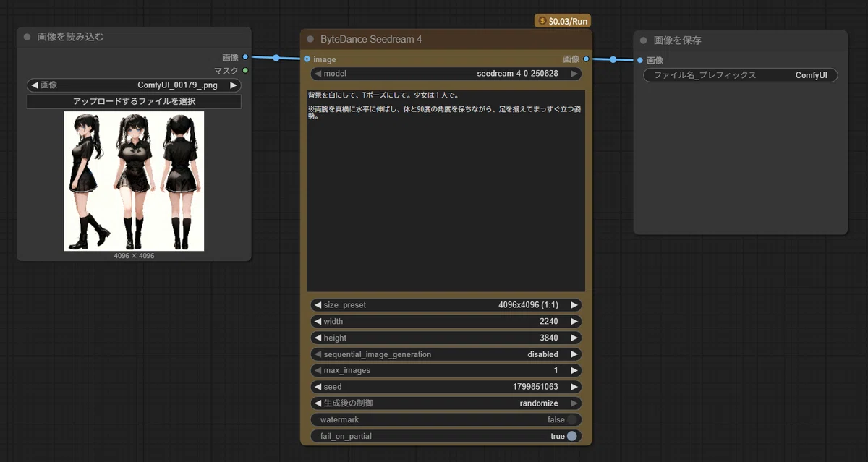
Task: Select previous image with the 画像 left arrow
Action: point(35,85)
